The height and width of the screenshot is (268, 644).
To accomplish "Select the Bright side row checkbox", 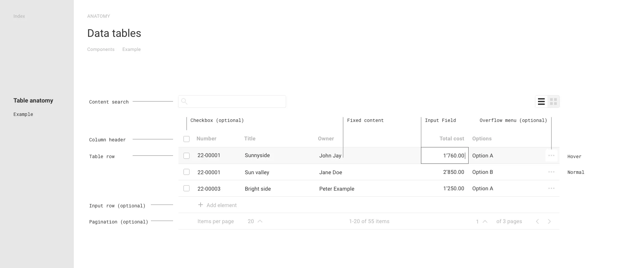I will [186, 188].
